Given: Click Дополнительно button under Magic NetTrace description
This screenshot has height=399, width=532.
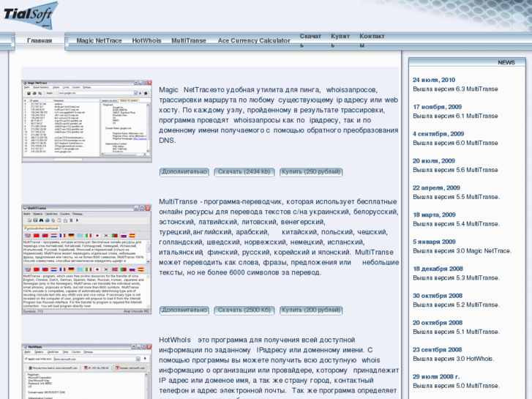Looking at the screenshot, I should [184, 172].
